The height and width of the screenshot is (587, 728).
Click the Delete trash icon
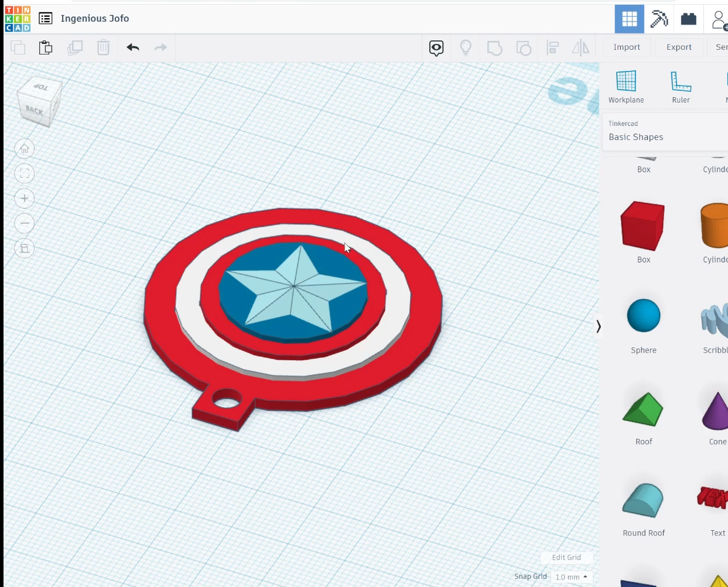click(x=103, y=47)
